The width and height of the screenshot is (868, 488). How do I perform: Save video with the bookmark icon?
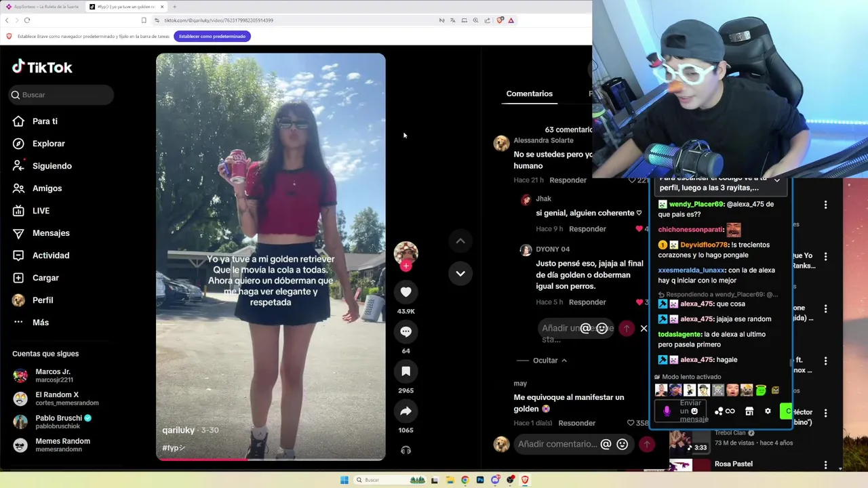[x=406, y=371]
